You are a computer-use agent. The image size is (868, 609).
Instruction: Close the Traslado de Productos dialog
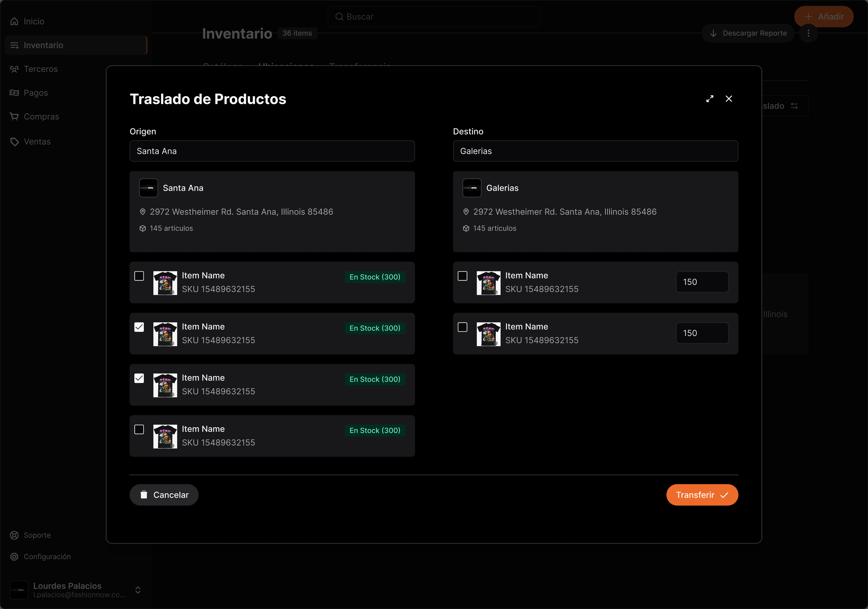coord(728,99)
